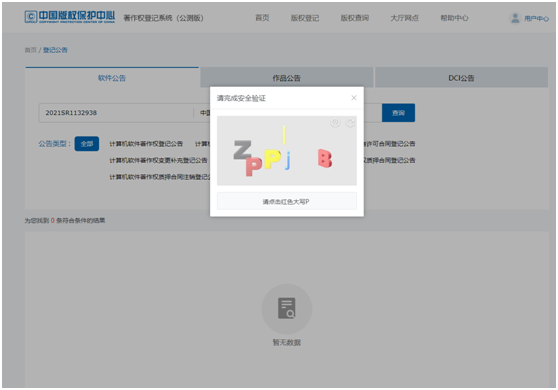The height and width of the screenshot is (390, 558).
Task: Switch to the 作品公告 tab
Action: tap(286, 78)
